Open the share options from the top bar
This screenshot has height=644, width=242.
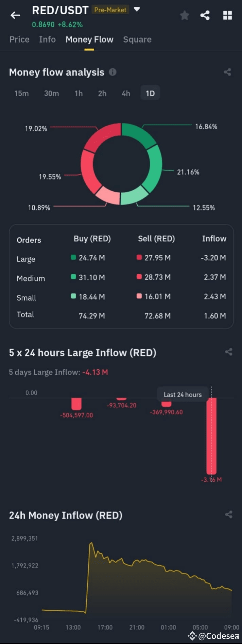[205, 15]
